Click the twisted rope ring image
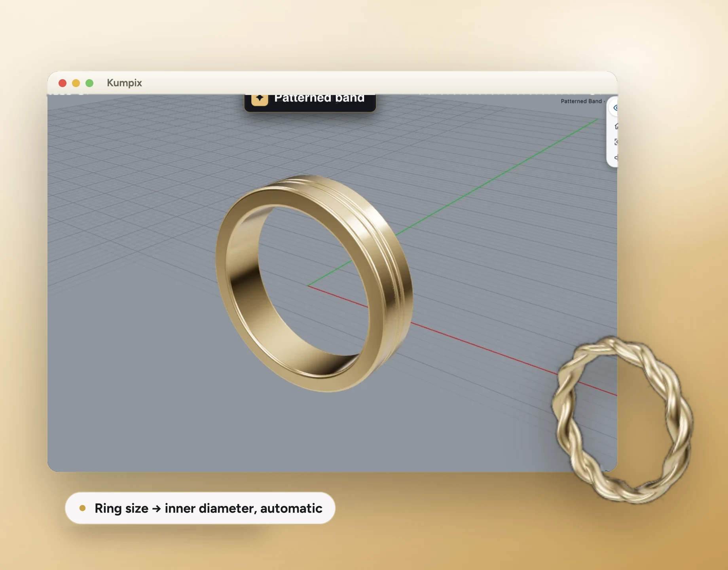 (622, 420)
